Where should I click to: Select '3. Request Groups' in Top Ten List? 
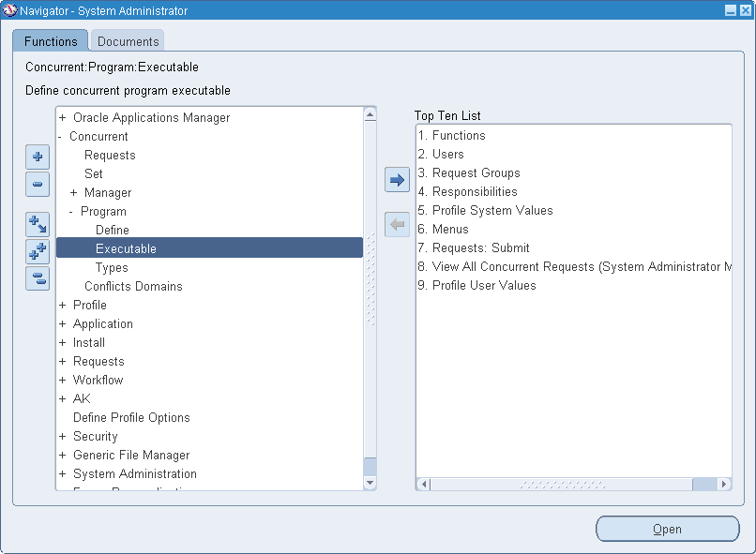469,172
